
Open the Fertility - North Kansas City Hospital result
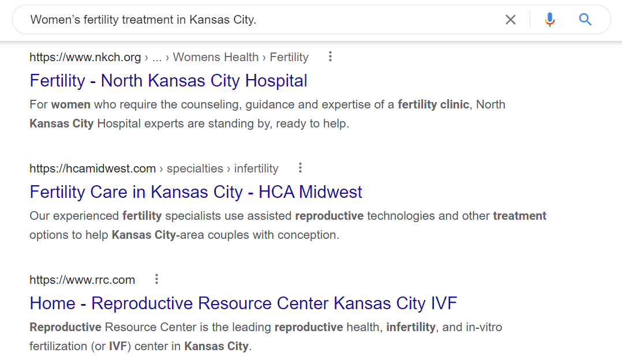click(x=168, y=80)
